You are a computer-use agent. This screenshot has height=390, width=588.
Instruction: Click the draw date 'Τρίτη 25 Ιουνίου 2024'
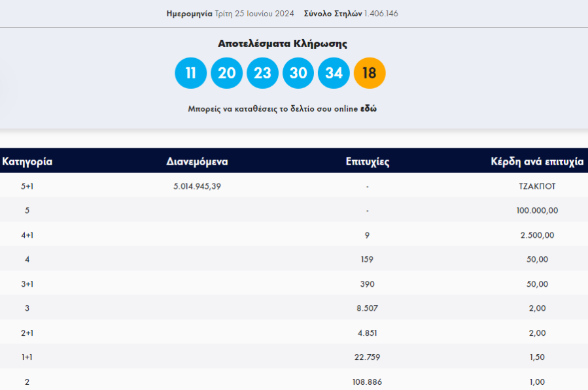coord(254,14)
